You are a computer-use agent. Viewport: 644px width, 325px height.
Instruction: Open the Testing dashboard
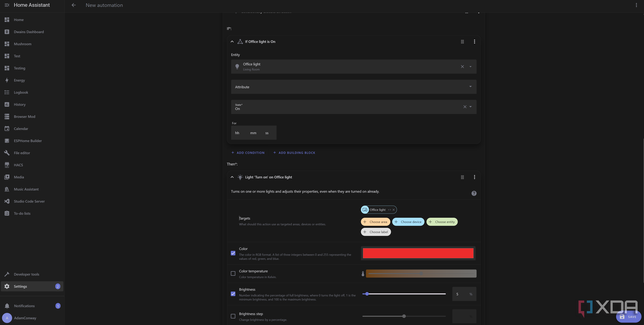[x=32, y=68]
